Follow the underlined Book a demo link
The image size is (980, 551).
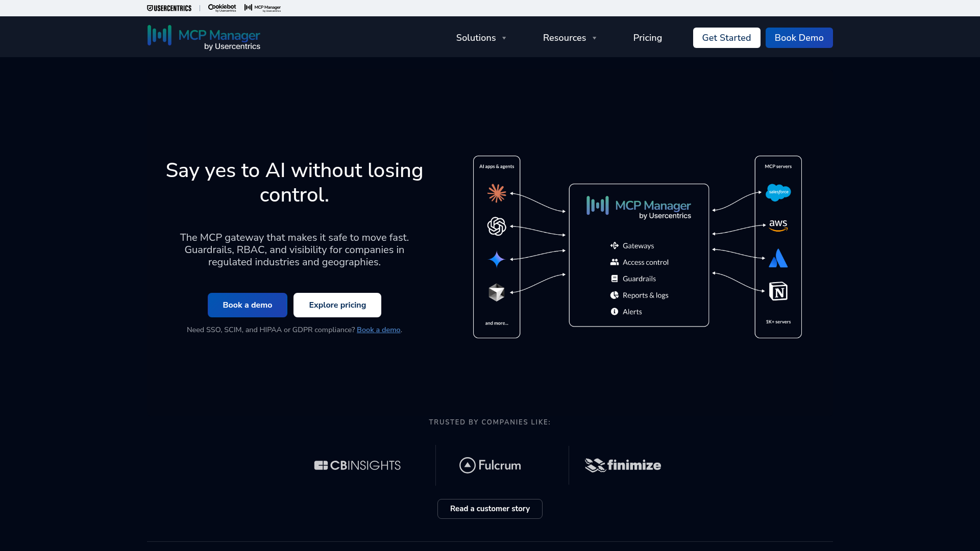pos(379,330)
